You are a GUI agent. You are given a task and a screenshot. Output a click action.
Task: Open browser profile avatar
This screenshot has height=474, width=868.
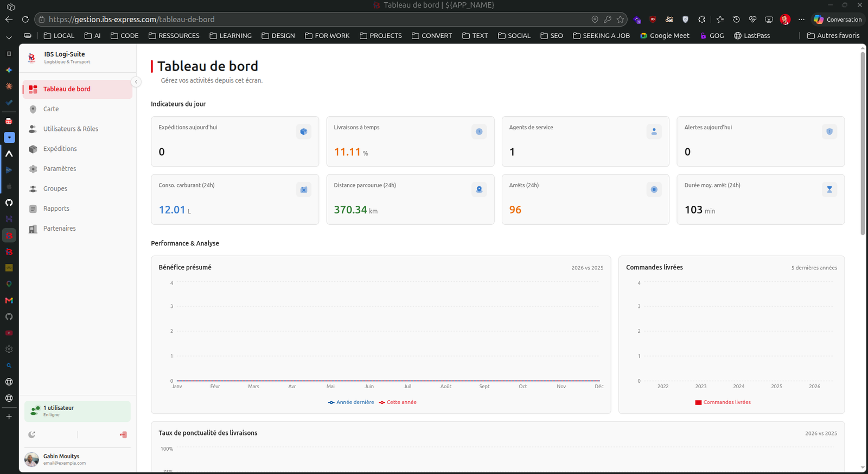coord(785,20)
